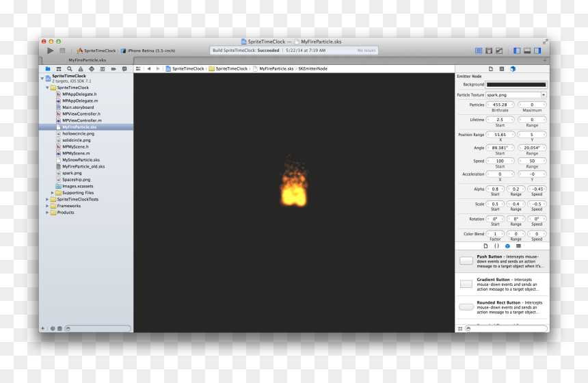Expand the SpriteTimeClockTests folder
Viewport: 588px width, 383px height.
[x=47, y=199]
